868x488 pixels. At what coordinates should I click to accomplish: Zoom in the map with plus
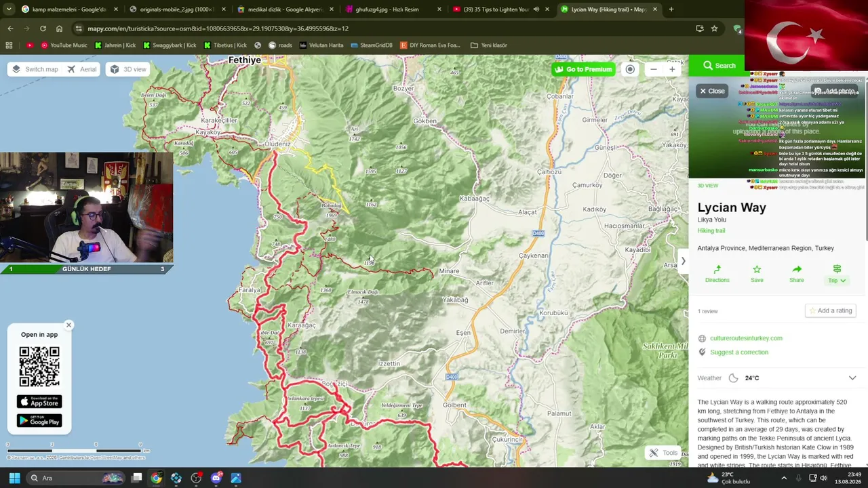672,69
